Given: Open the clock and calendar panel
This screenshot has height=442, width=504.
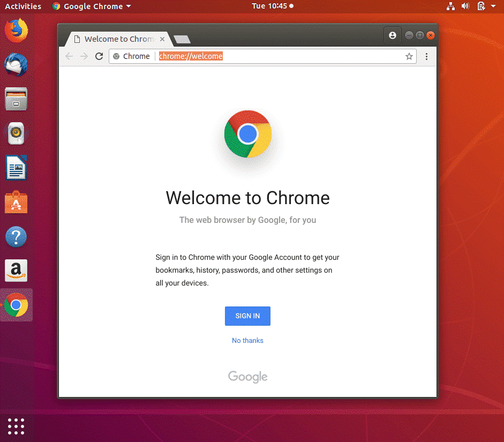Looking at the screenshot, I should [x=273, y=6].
